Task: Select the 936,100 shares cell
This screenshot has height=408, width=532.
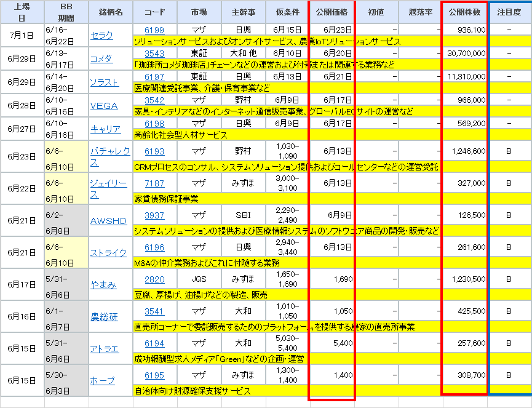Action: pos(465,30)
